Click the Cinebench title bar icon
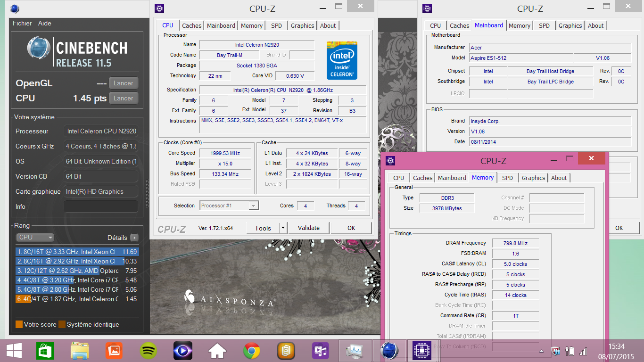This screenshot has height=362, width=644. click(15, 8)
